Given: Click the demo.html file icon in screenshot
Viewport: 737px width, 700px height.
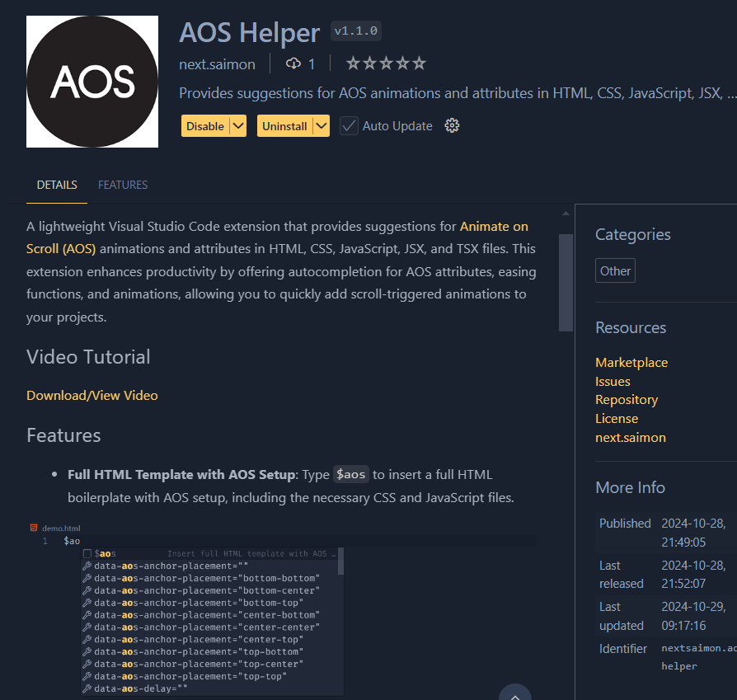Looking at the screenshot, I should (x=34, y=528).
